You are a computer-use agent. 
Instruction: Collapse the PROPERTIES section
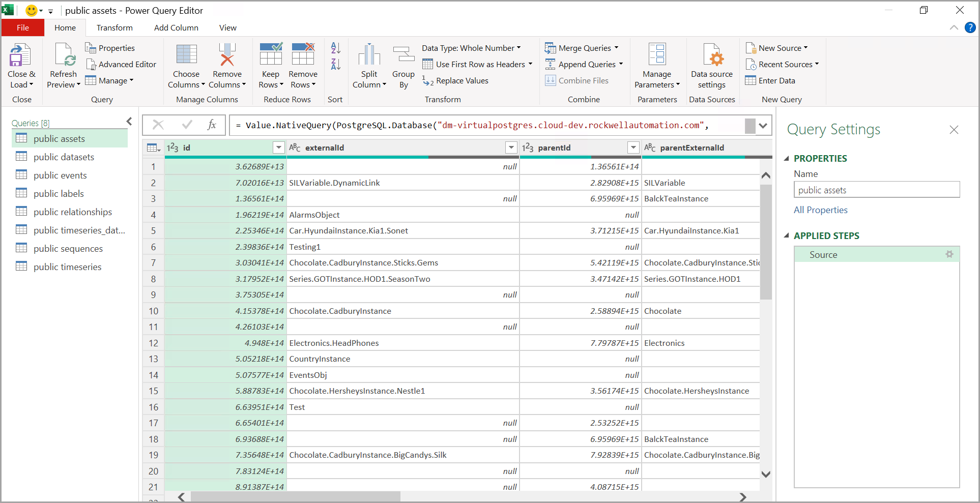coord(787,159)
